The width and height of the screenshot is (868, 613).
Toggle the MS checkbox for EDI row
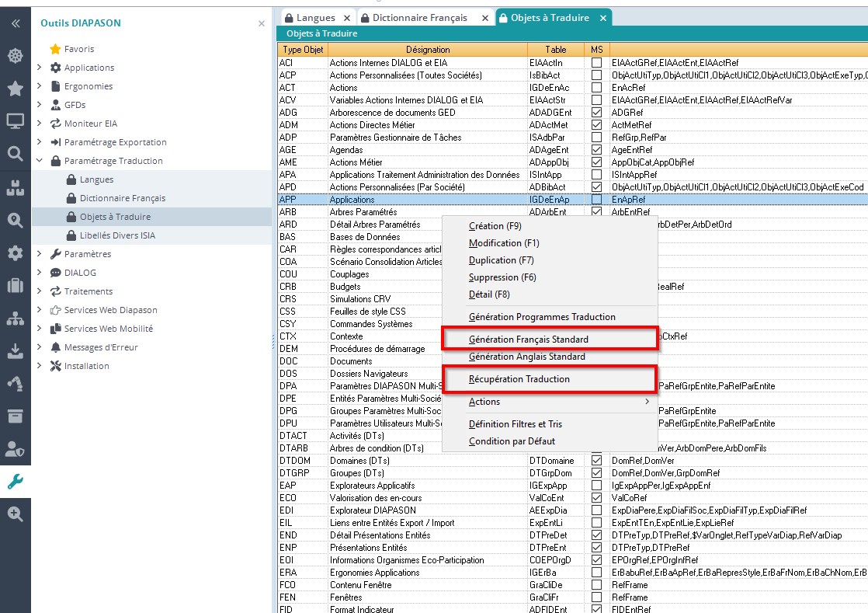596,510
